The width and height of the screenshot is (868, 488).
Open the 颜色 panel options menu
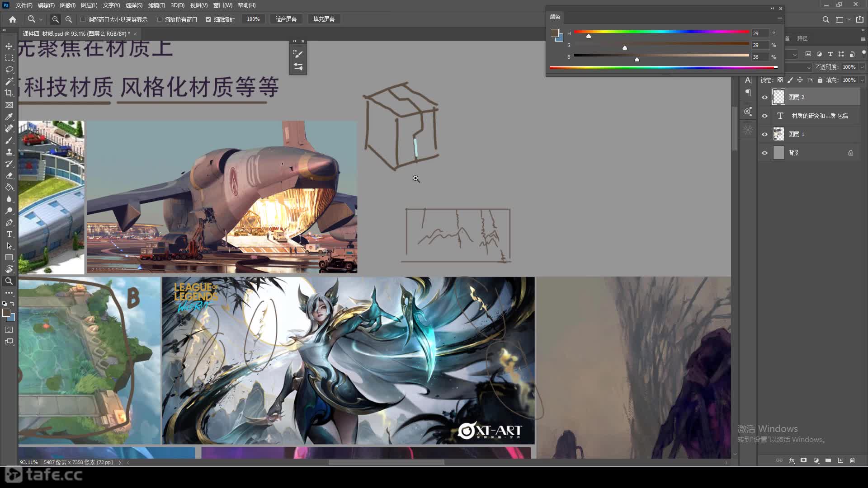[x=779, y=17]
